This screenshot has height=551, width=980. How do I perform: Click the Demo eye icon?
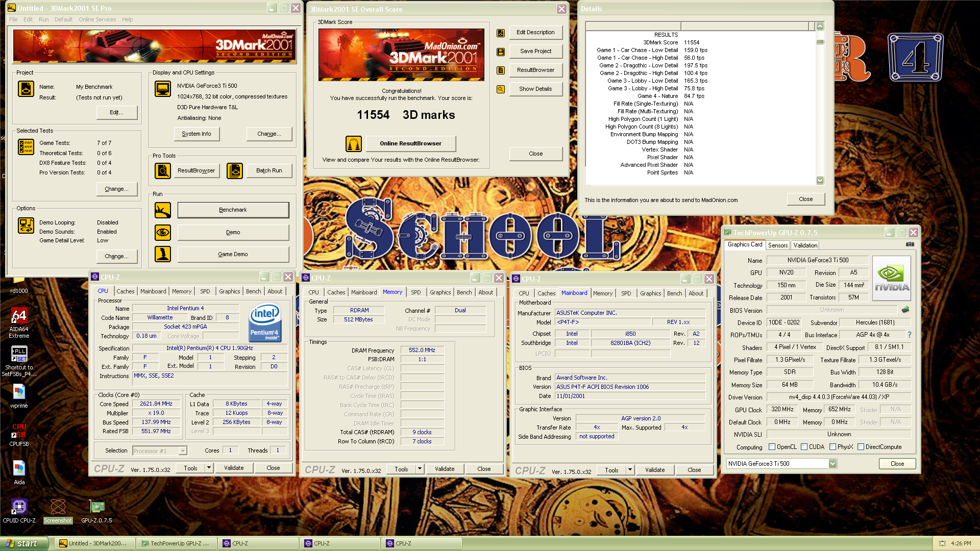pos(163,233)
